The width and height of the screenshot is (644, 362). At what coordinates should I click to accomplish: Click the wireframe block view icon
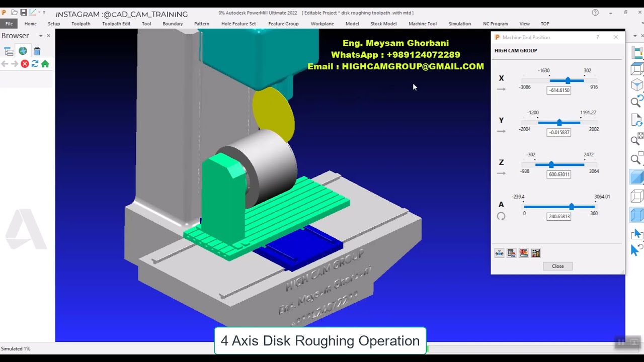tap(637, 68)
